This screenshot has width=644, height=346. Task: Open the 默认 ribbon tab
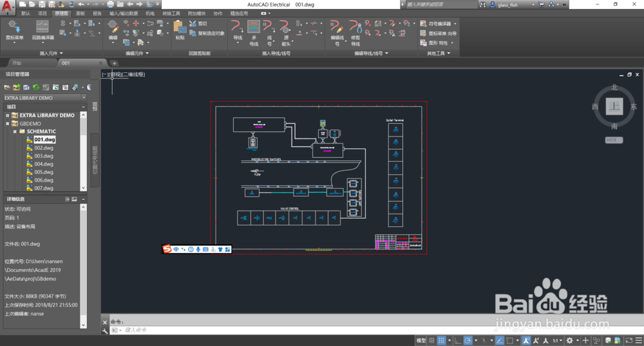coord(26,14)
